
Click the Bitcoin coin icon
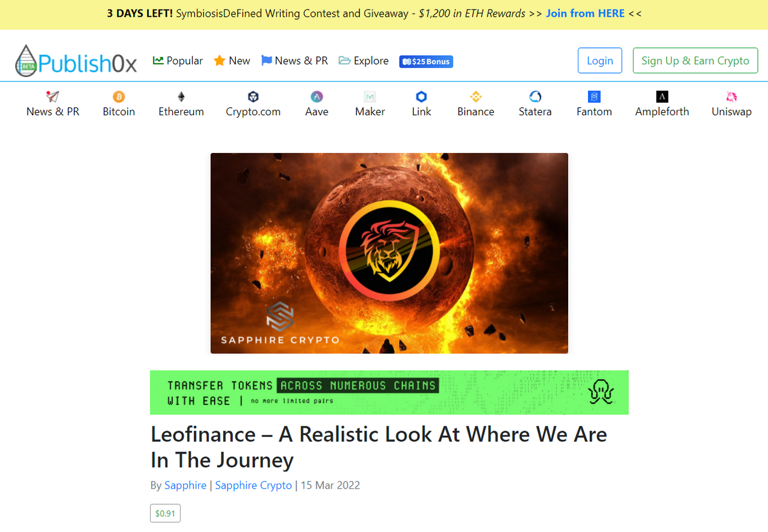[x=119, y=97]
